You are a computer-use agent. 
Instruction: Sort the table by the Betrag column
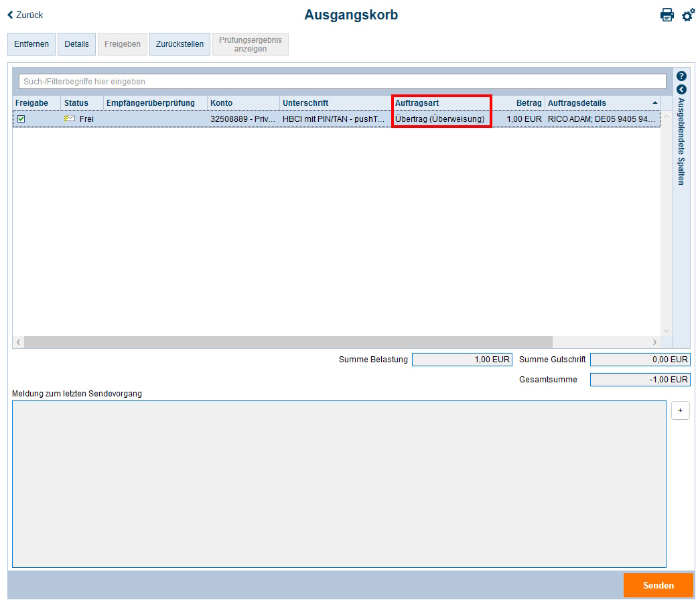coord(529,102)
